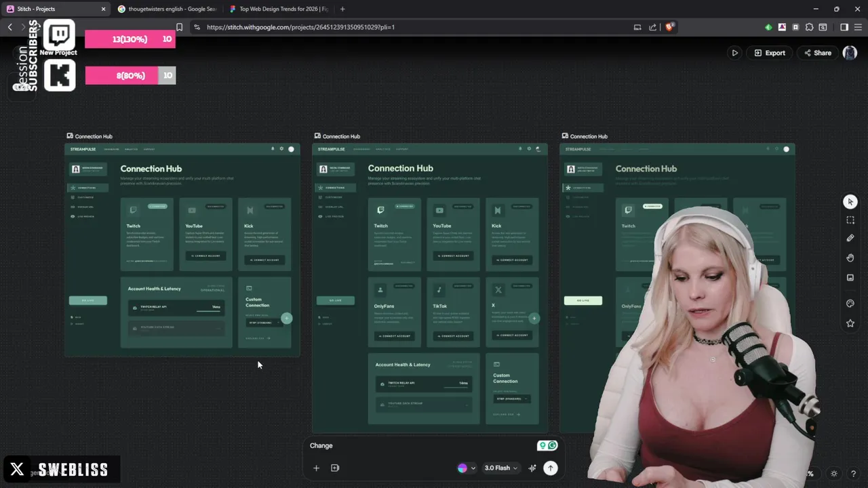Image resolution: width=868 pixels, height=488 pixels.
Task: Click browser install app icon in address bar
Action: (x=637, y=27)
